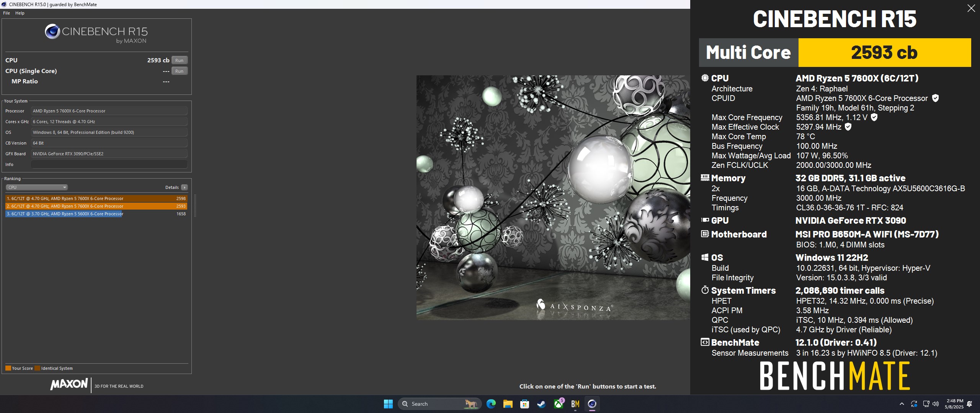Viewport: 980px width, 413px height.
Task: Click the Cinebench sphere logo
Action: pos(52,31)
